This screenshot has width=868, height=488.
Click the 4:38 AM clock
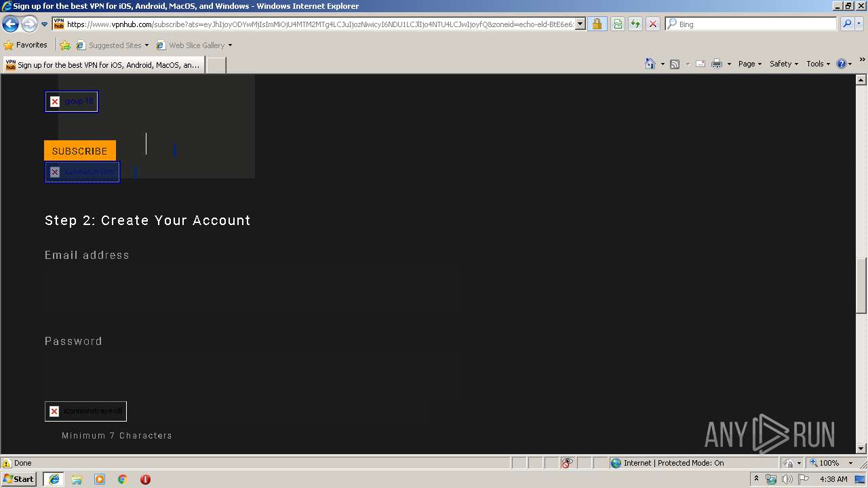click(x=833, y=479)
